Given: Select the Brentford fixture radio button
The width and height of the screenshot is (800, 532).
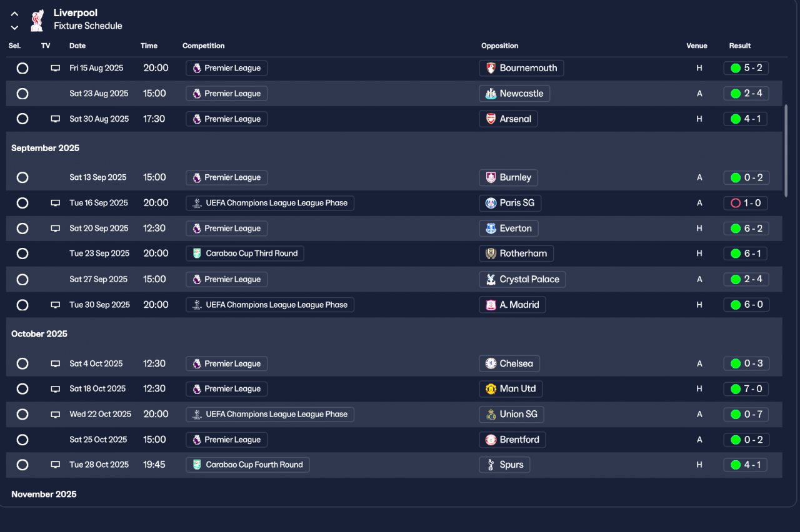Looking at the screenshot, I should coord(22,440).
